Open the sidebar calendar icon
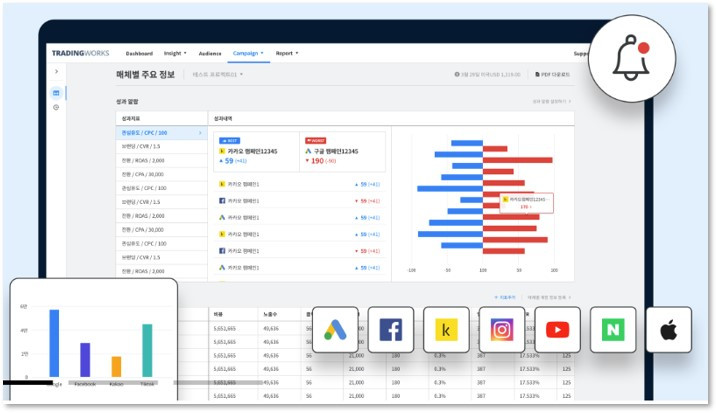Viewport: 717px width, 413px height. [x=56, y=93]
